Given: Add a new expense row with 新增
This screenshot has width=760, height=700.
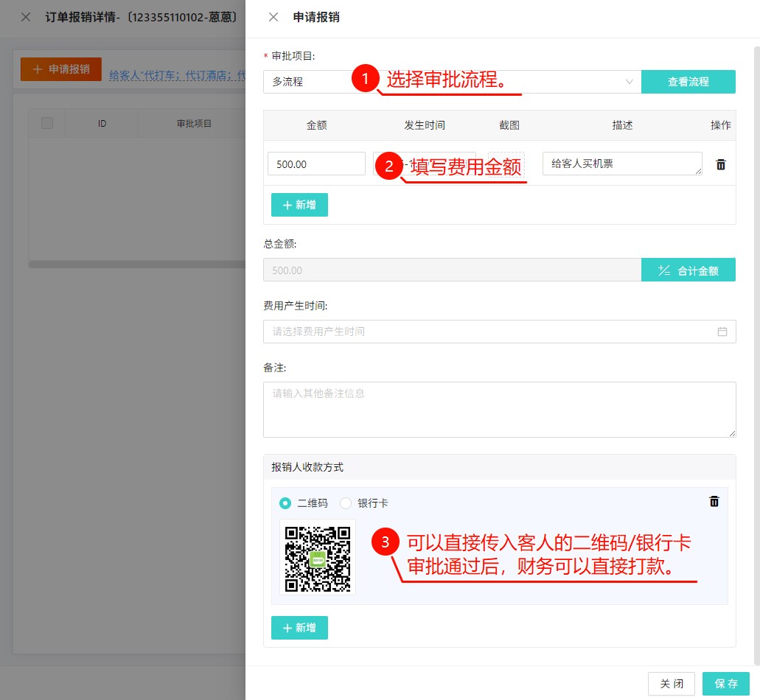Looking at the screenshot, I should 299,205.
